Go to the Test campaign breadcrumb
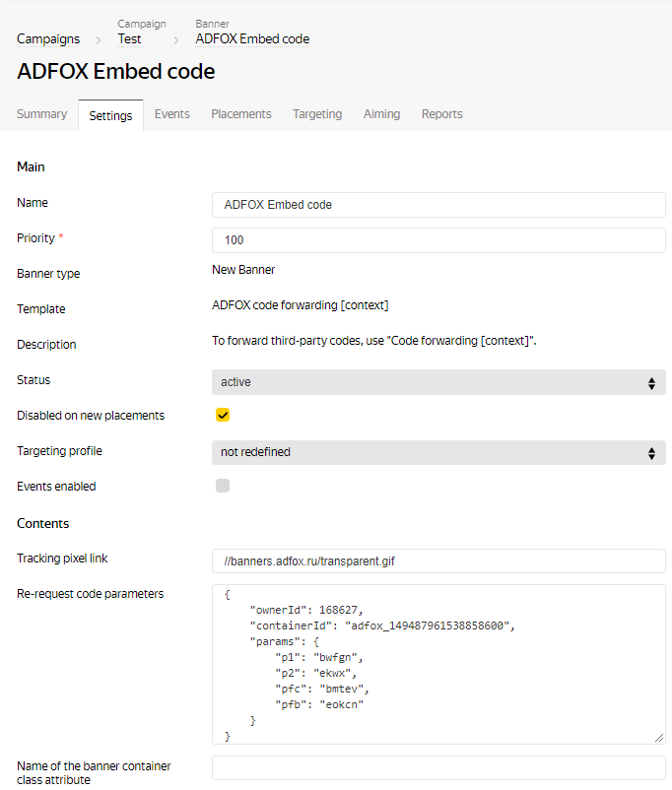This screenshot has width=672, height=790. tap(129, 39)
